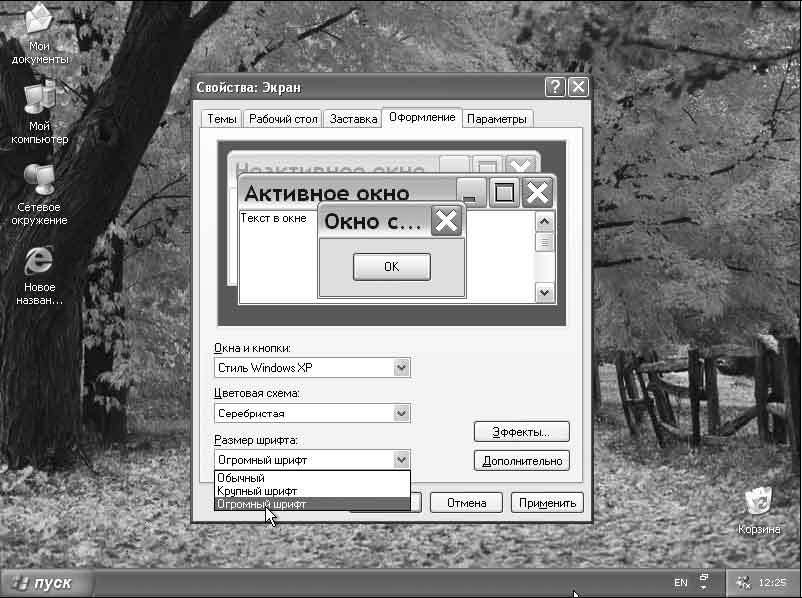Choose Огромный шрифт in the font size list
This screenshot has height=598, width=802.
(x=262, y=504)
